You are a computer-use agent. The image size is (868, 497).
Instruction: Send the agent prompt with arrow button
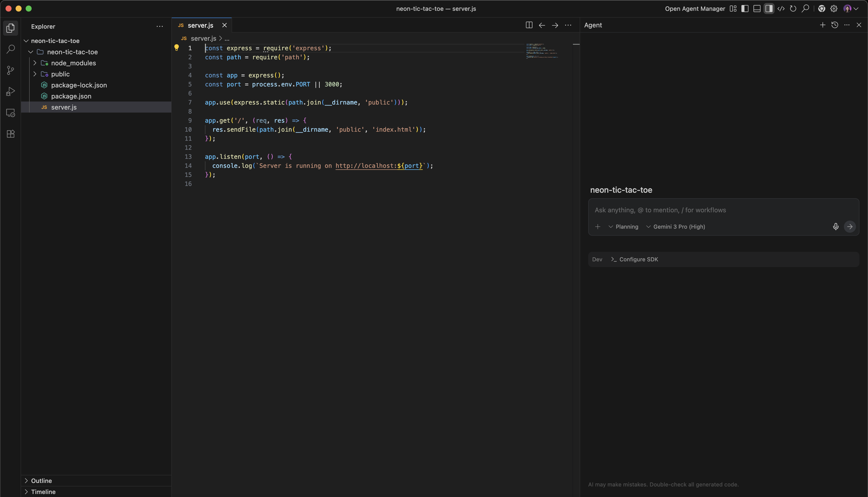(850, 226)
